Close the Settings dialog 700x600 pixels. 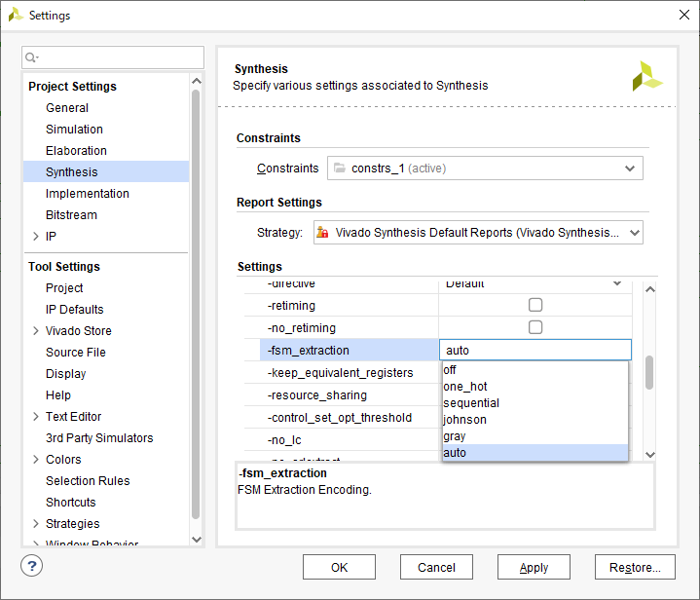click(683, 15)
